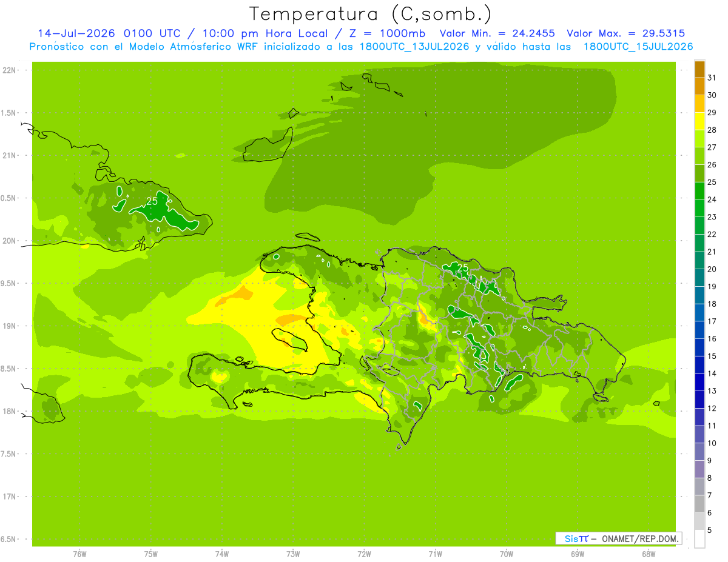
Task: Click the '19N' latitude label
Action: 9,326
